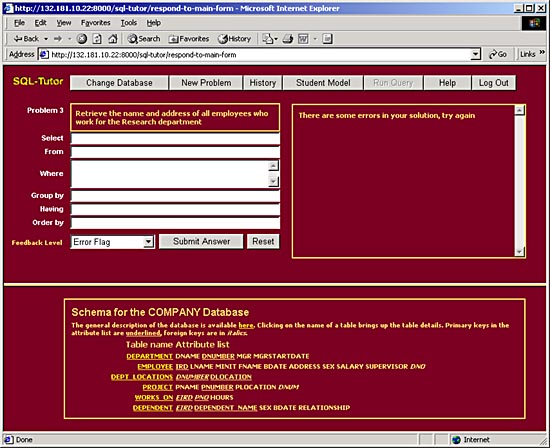
Task: Click into the Having field
Action: tap(175, 209)
